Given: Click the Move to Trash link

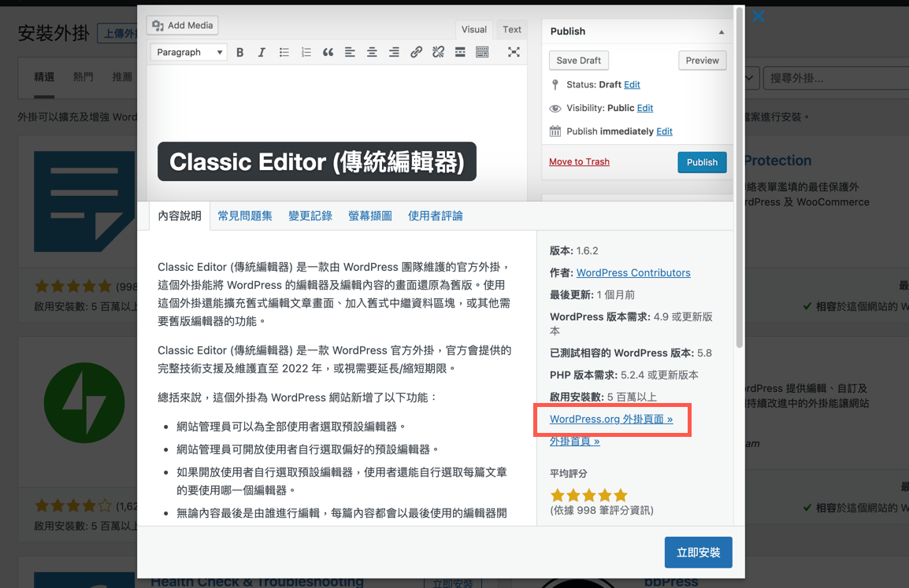Looking at the screenshot, I should click(x=579, y=161).
